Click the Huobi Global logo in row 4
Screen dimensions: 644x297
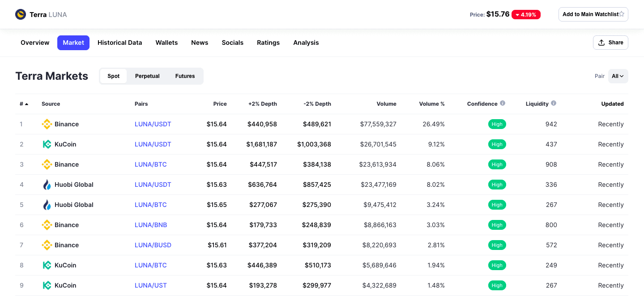coord(47,185)
